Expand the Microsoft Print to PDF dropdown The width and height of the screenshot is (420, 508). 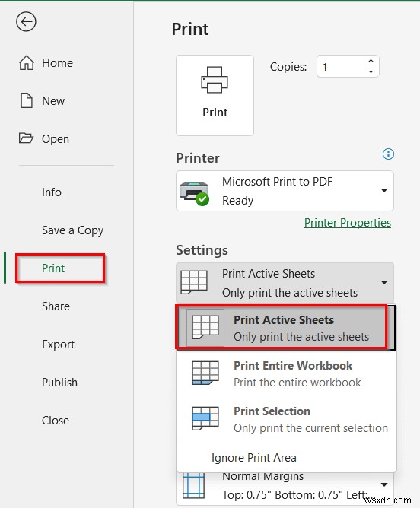pos(384,190)
